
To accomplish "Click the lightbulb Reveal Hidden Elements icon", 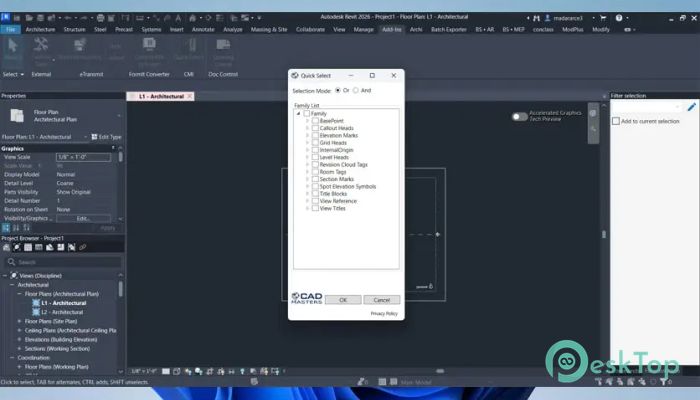I will [x=242, y=371].
